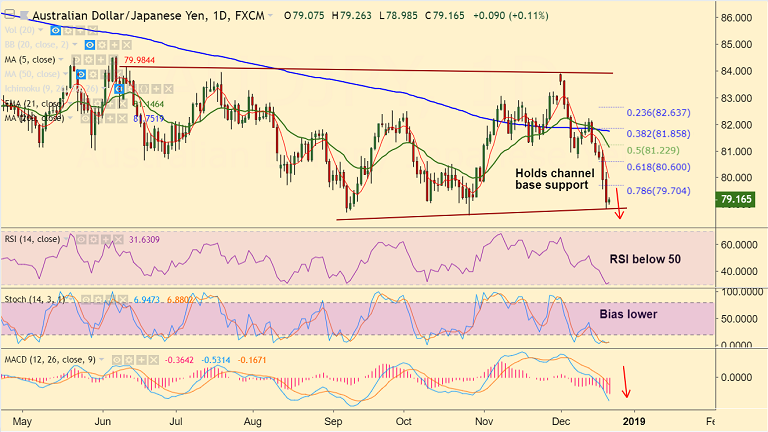Click the 0.236(82.637) Fibonacci label
Image resolution: width=768 pixels, height=432 pixels.
pyautogui.click(x=658, y=113)
